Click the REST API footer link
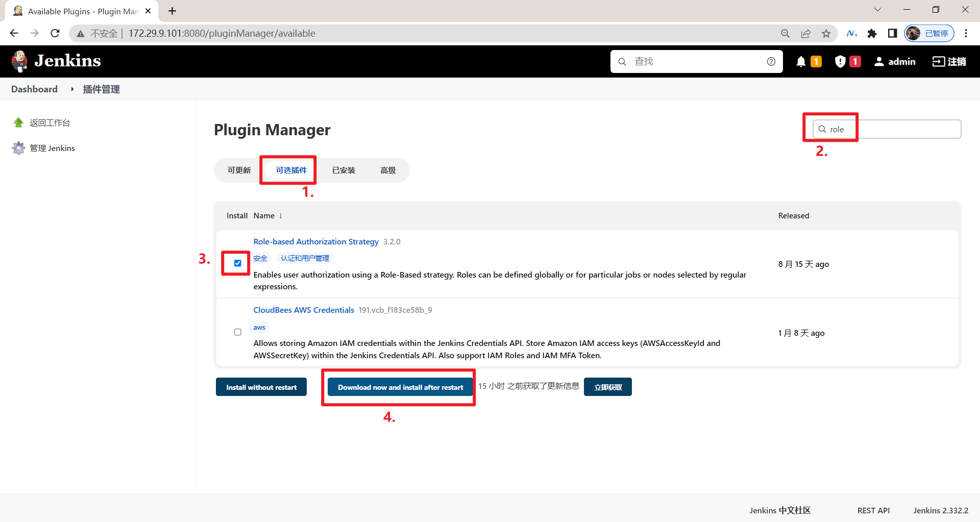Screen dimensions: 980x522 [873, 511]
